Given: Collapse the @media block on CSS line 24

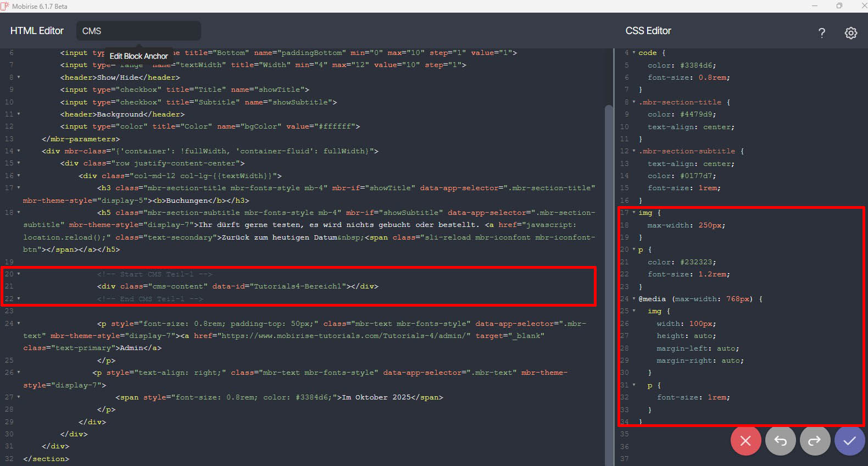Looking at the screenshot, I should tap(634, 299).
